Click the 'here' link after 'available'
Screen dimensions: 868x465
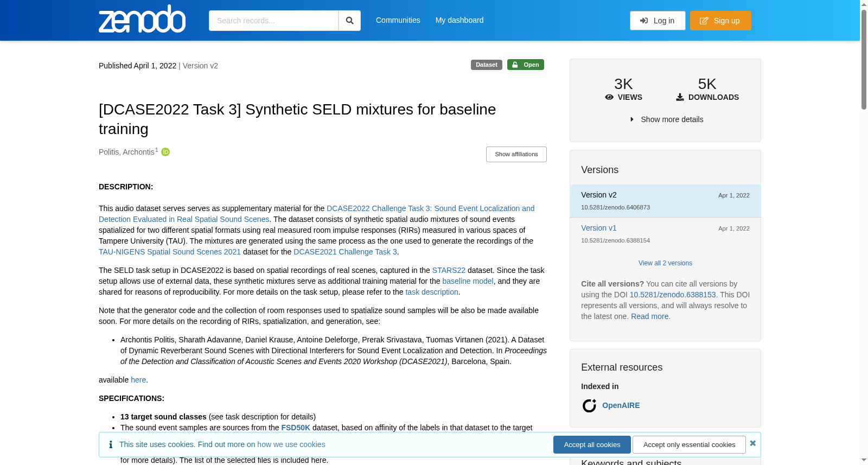(138, 380)
